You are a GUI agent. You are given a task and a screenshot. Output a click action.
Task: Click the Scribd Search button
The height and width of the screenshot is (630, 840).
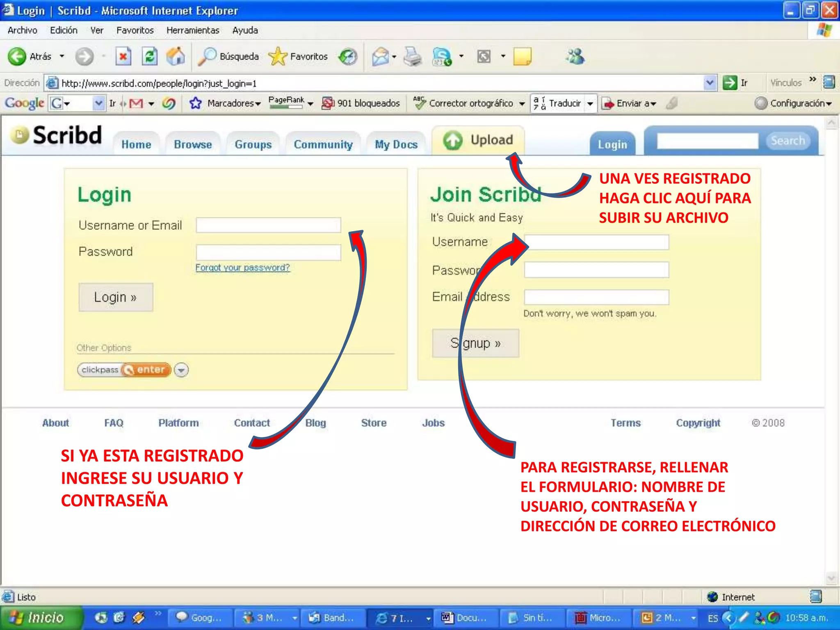click(787, 141)
